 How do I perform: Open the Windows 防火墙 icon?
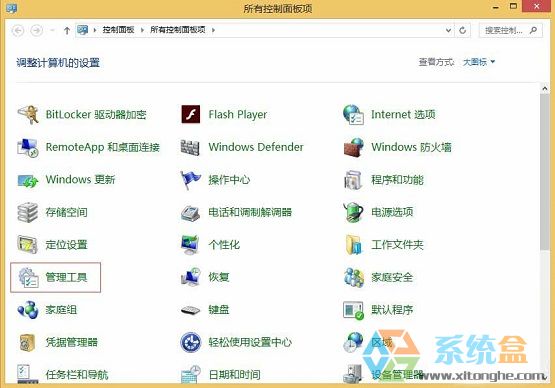[x=354, y=147]
